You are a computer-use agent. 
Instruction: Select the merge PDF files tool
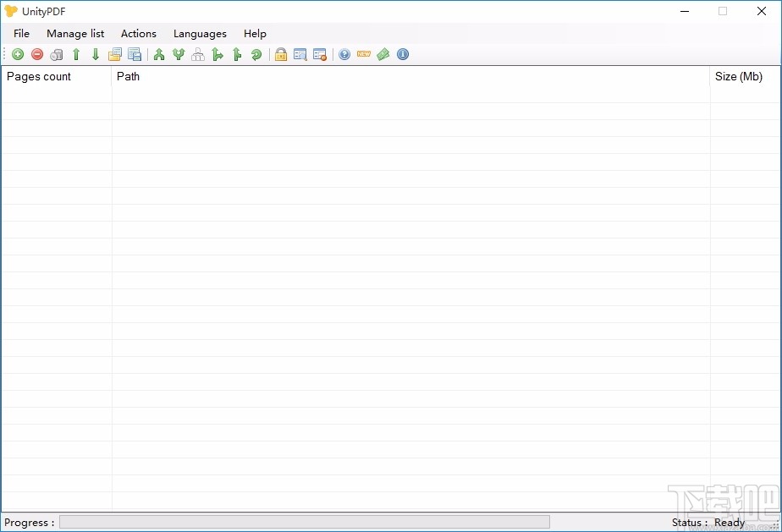(158, 54)
